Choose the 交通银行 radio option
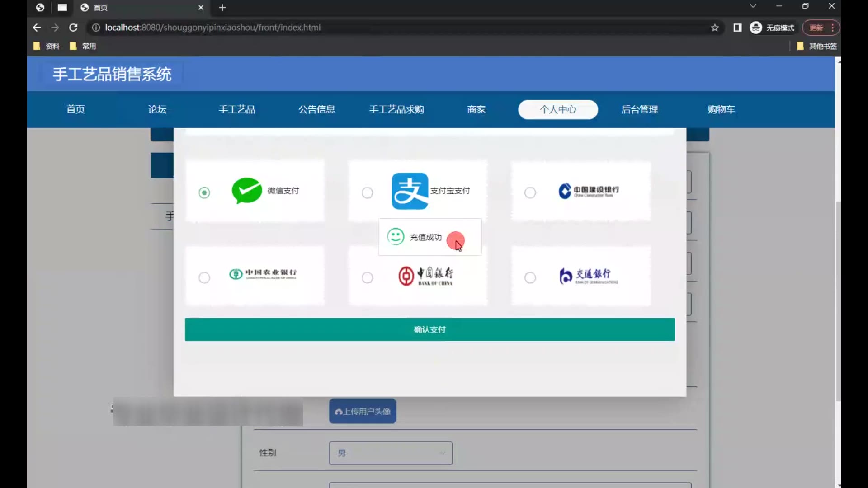This screenshot has width=868, height=488. coord(530,277)
